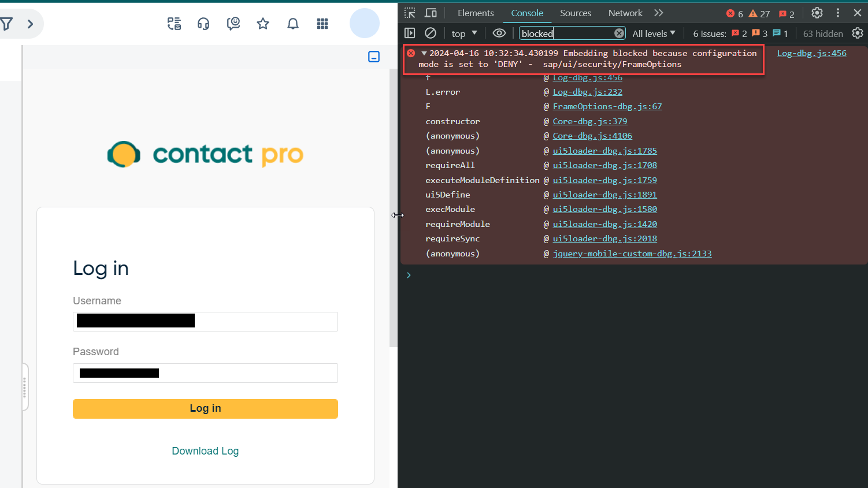The image size is (868, 488).
Task: Open Core-dbg.js:4106 link
Action: [592, 136]
